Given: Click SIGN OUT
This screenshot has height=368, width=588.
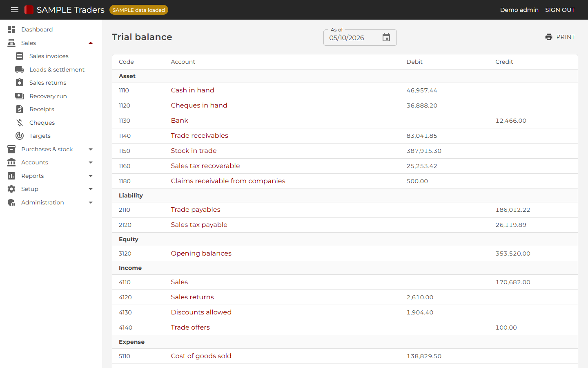Looking at the screenshot, I should [560, 10].
